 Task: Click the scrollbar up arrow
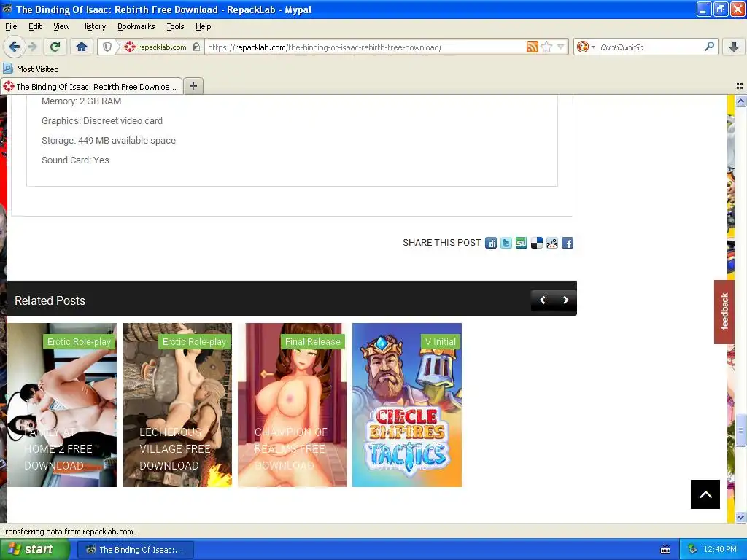[x=740, y=101]
